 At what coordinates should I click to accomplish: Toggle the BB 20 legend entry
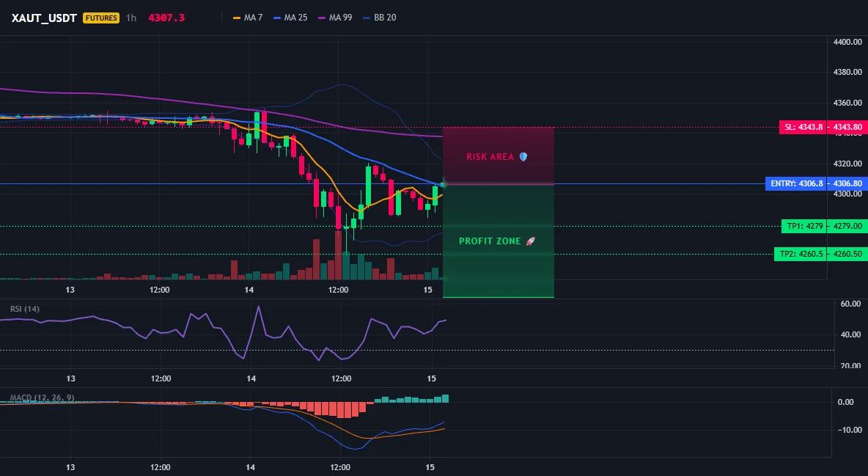[380, 18]
